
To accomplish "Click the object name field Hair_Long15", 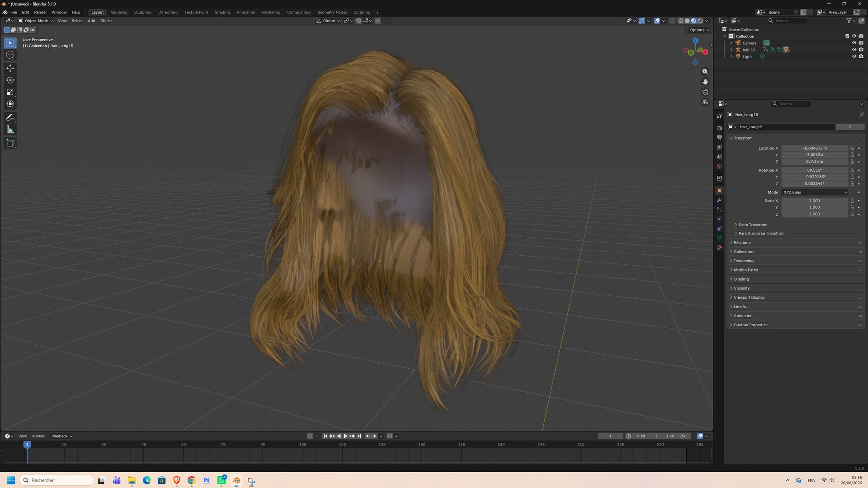I will tap(787, 127).
